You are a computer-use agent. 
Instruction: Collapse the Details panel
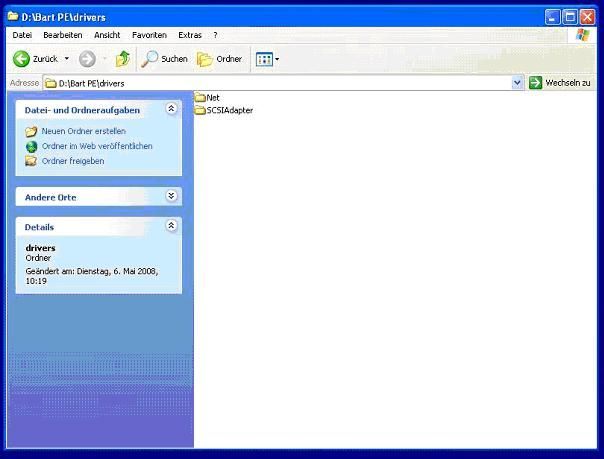click(171, 225)
